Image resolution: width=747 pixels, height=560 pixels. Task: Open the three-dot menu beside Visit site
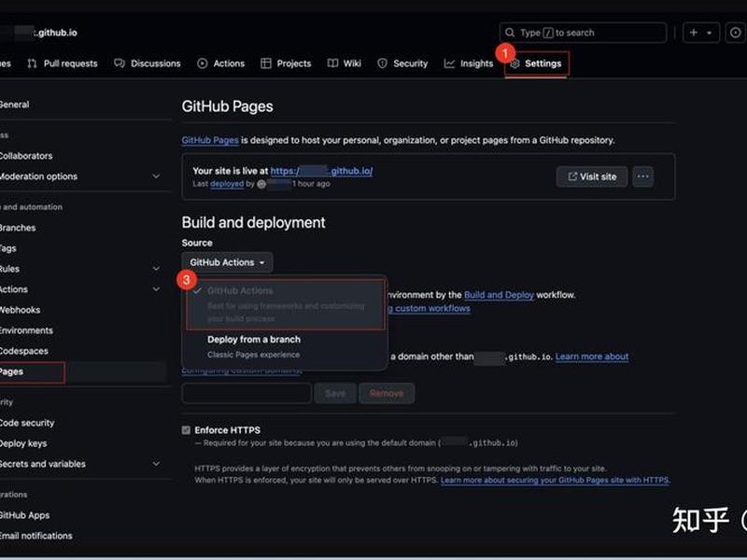643,176
